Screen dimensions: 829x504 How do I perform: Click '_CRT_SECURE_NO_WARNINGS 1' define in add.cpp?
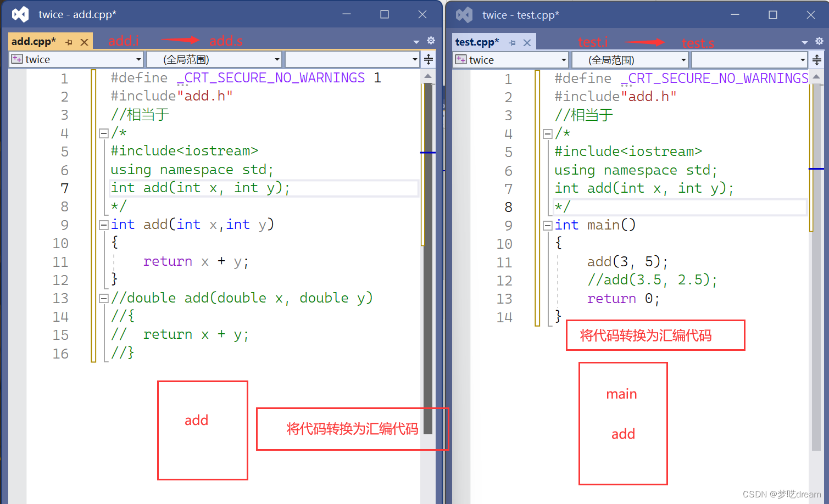pos(279,78)
